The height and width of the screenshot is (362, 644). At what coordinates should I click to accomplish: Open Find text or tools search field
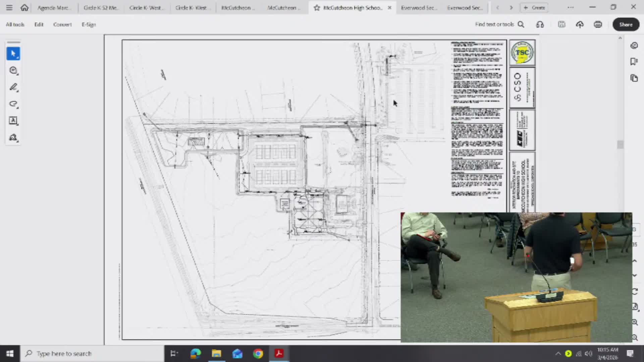[x=499, y=24]
